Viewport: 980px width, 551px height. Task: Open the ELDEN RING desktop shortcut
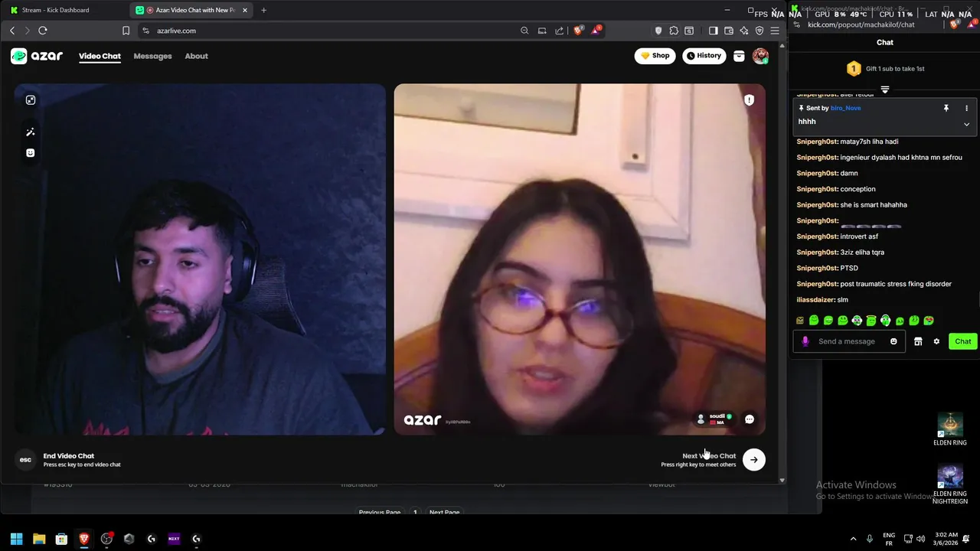point(950,429)
